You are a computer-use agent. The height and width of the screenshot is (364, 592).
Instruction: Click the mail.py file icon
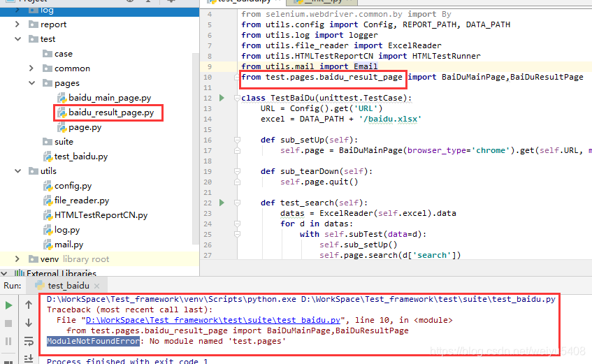click(48, 245)
